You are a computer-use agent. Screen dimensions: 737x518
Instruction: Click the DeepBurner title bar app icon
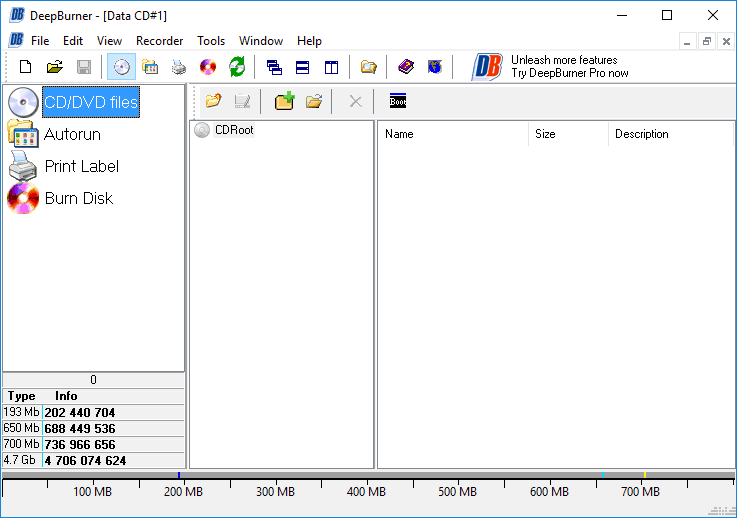click(x=17, y=15)
